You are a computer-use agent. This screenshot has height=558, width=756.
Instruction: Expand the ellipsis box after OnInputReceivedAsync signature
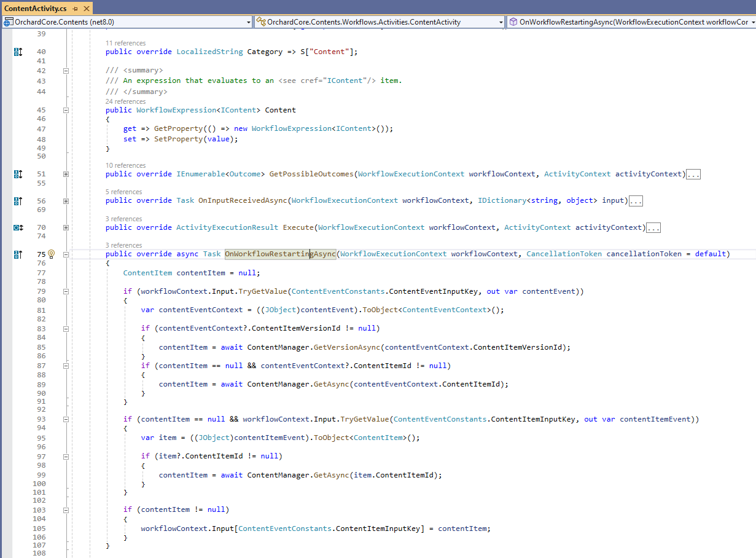coord(636,201)
